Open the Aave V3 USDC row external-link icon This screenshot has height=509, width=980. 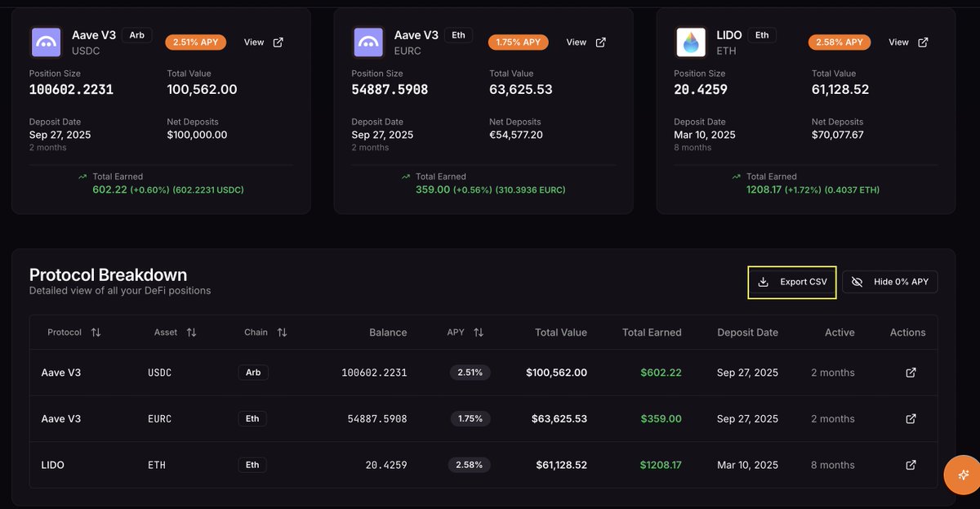(x=910, y=372)
